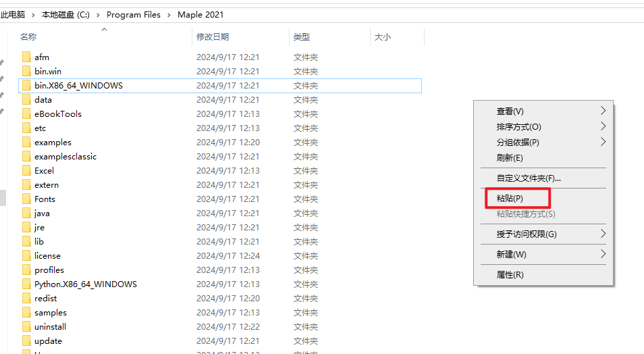Image resolution: width=644 pixels, height=354 pixels.
Task: Select the row named Python.X86_64_WINDOWS
Action: tap(220, 284)
